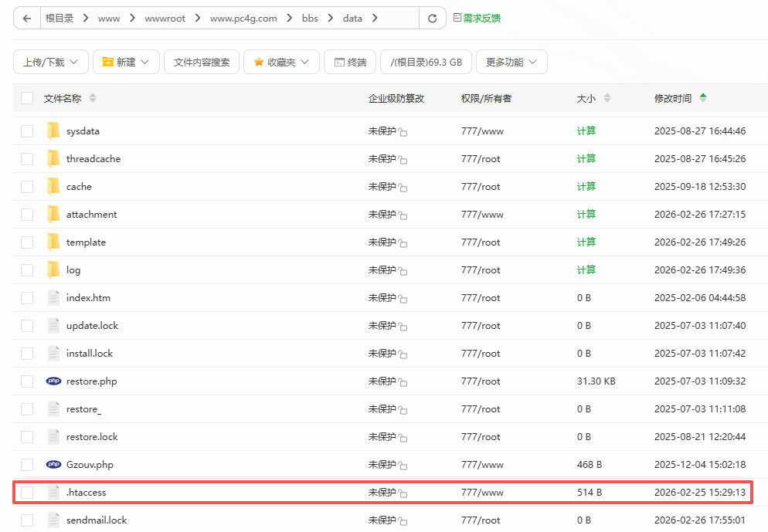The width and height of the screenshot is (768, 532).
Task: Click 计算 link for the cache folder
Action: tap(586, 187)
